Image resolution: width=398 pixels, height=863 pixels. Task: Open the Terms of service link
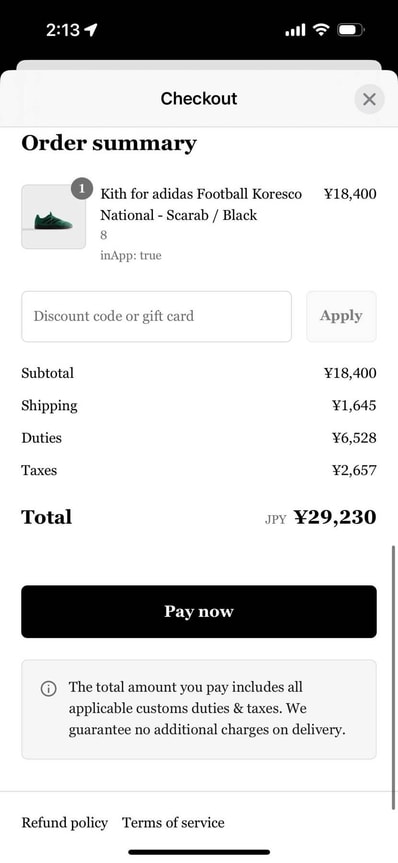click(173, 823)
